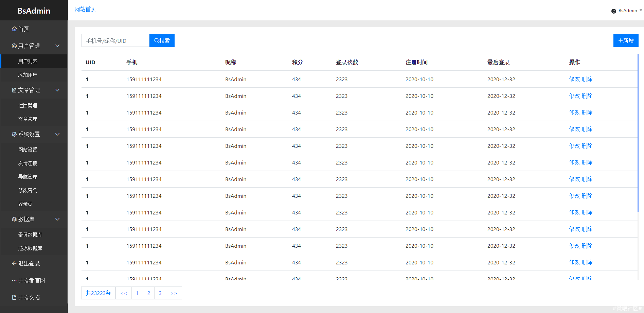Open the BsAdmin account dropdown arrow

pos(641,11)
